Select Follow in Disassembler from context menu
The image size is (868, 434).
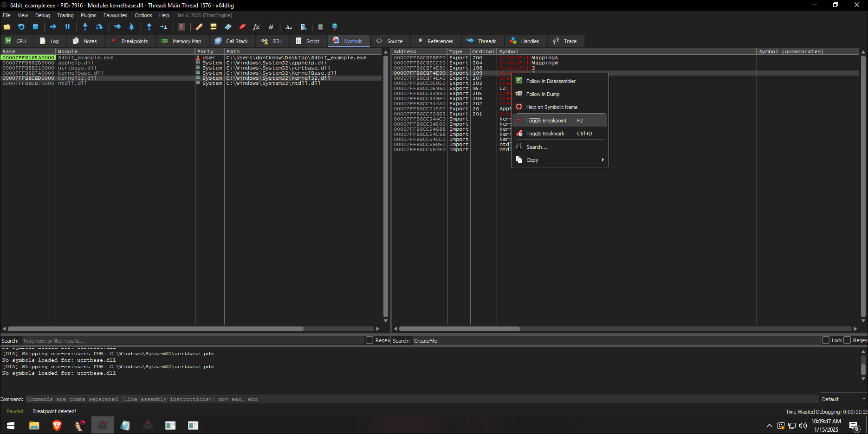[x=560, y=81]
